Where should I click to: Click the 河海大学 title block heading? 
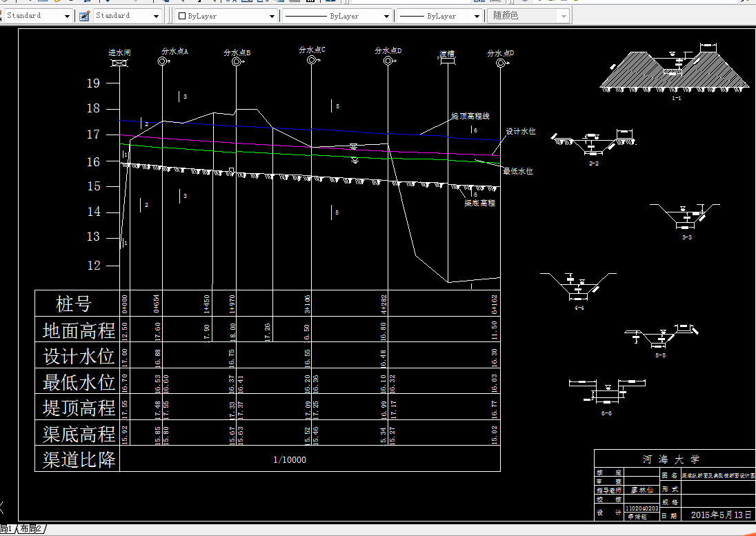point(670,459)
